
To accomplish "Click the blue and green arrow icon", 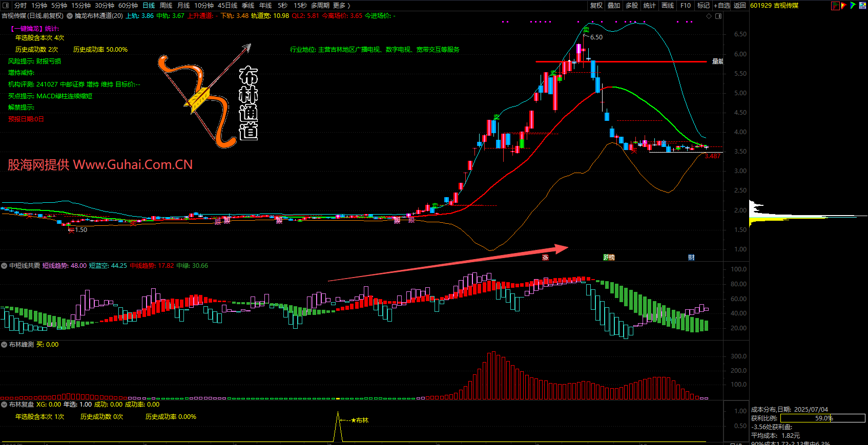I will [x=853, y=6].
